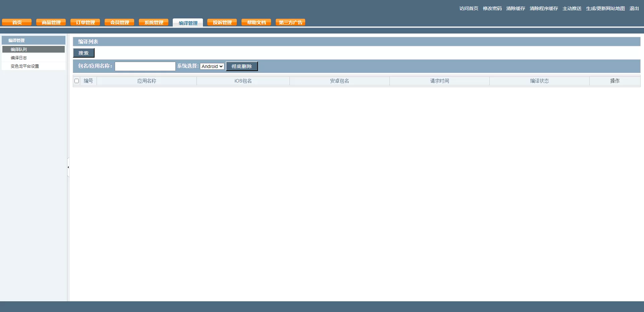Focus the 包名/应用名称 text input field
The width and height of the screenshot is (644, 312).
[145, 66]
